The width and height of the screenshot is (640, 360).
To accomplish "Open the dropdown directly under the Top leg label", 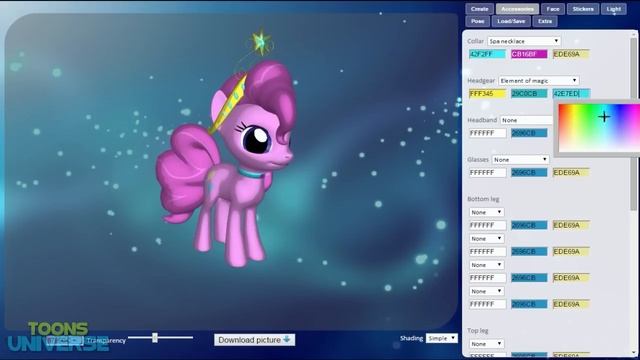I will click(487, 344).
